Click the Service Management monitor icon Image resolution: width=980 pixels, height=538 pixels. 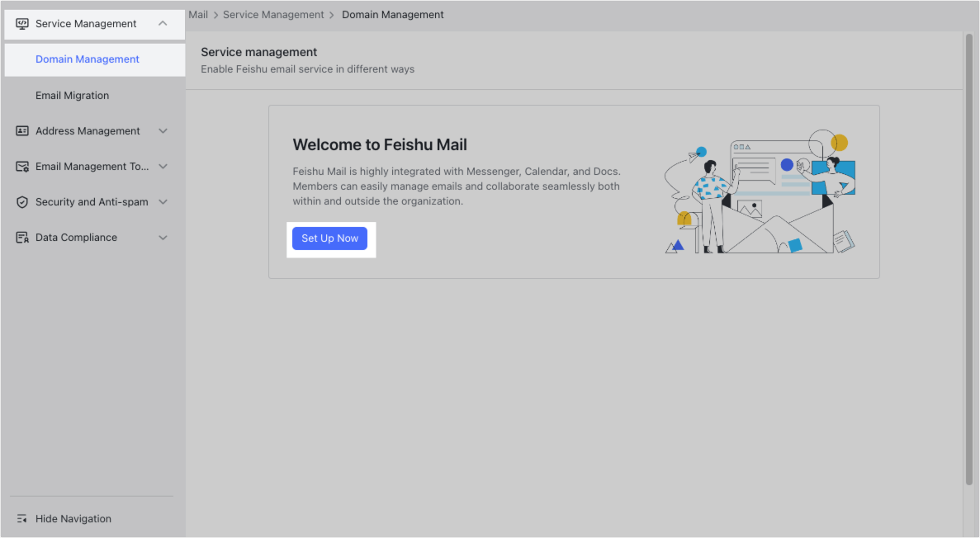[x=21, y=24]
